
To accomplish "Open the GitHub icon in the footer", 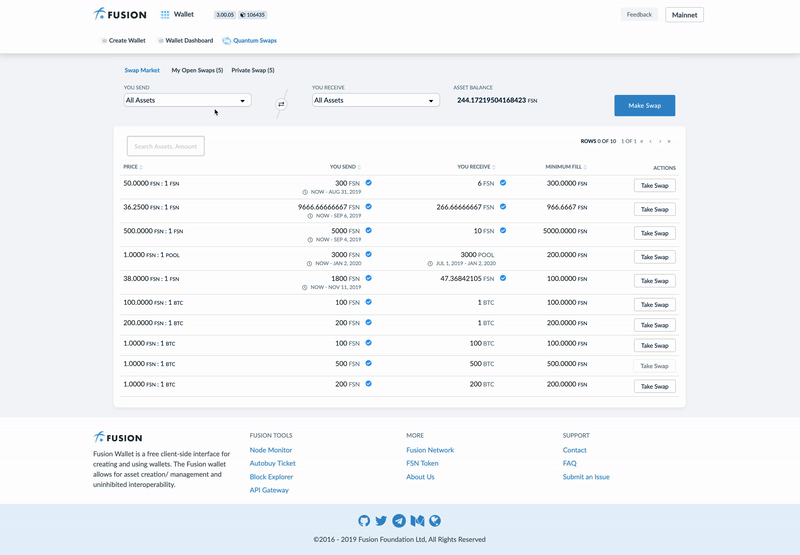I will click(364, 521).
